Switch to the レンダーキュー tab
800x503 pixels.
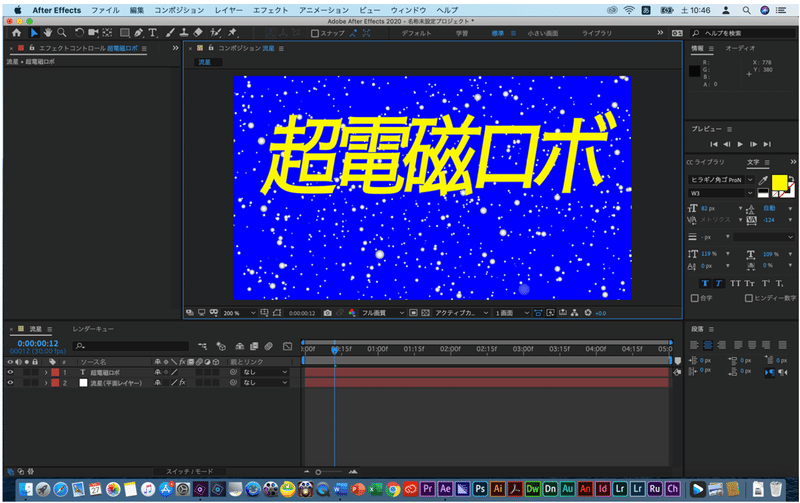click(93, 329)
